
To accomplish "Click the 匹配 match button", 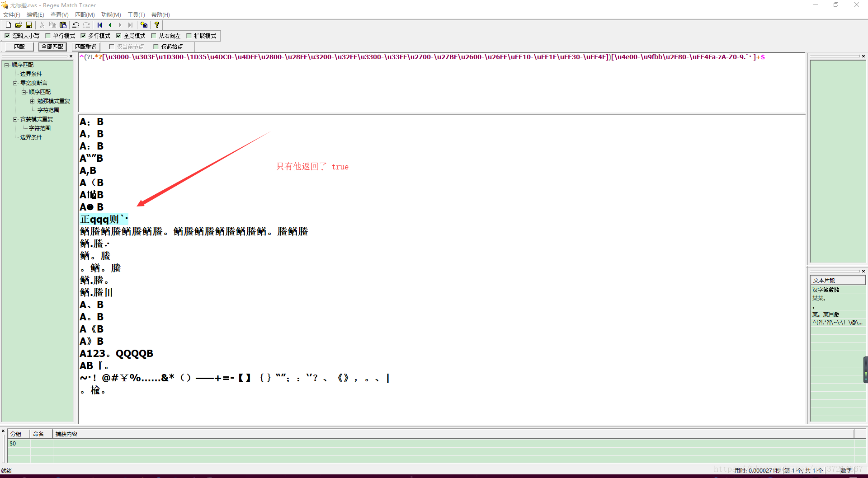I will click(19, 47).
